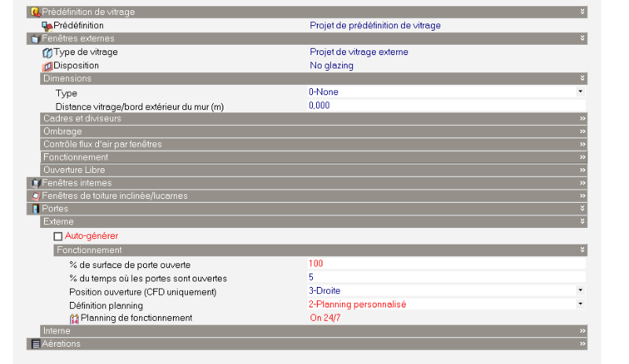Select Projet de vitrage externe value

(x=359, y=53)
